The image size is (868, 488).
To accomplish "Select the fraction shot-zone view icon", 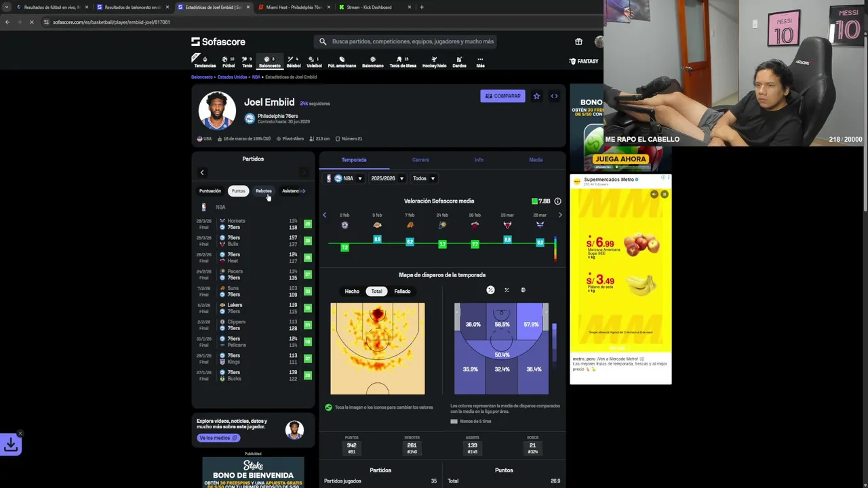I will pyautogui.click(x=507, y=290).
